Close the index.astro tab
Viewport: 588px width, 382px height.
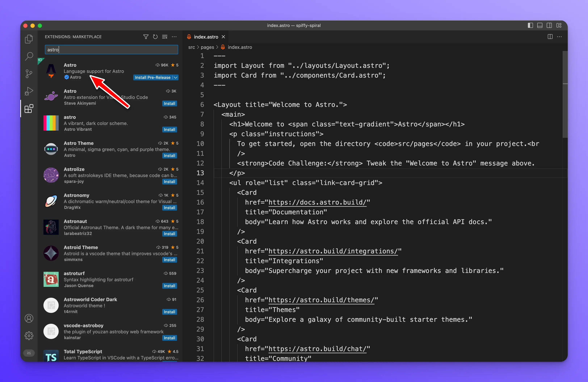pyautogui.click(x=223, y=37)
